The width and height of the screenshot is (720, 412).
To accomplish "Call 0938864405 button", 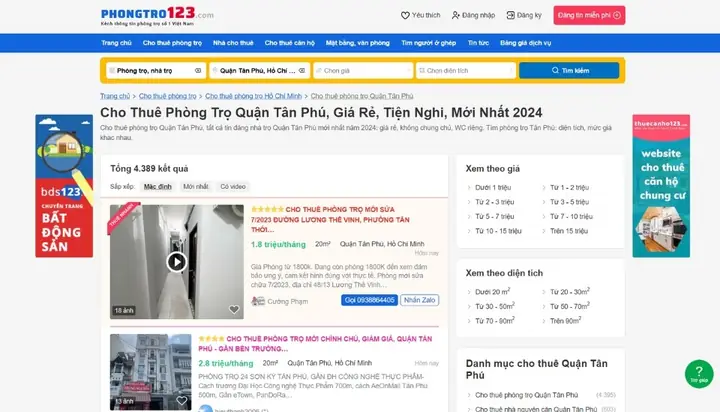I will (369, 300).
